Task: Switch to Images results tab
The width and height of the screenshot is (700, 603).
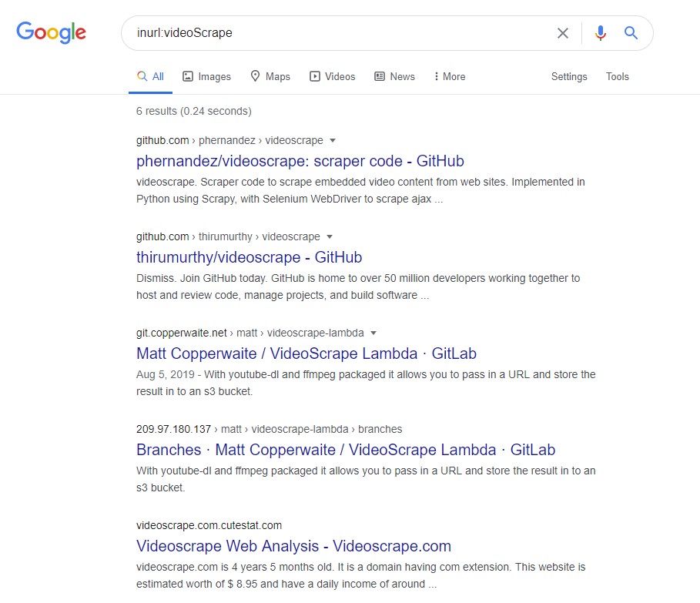Action: tap(206, 77)
